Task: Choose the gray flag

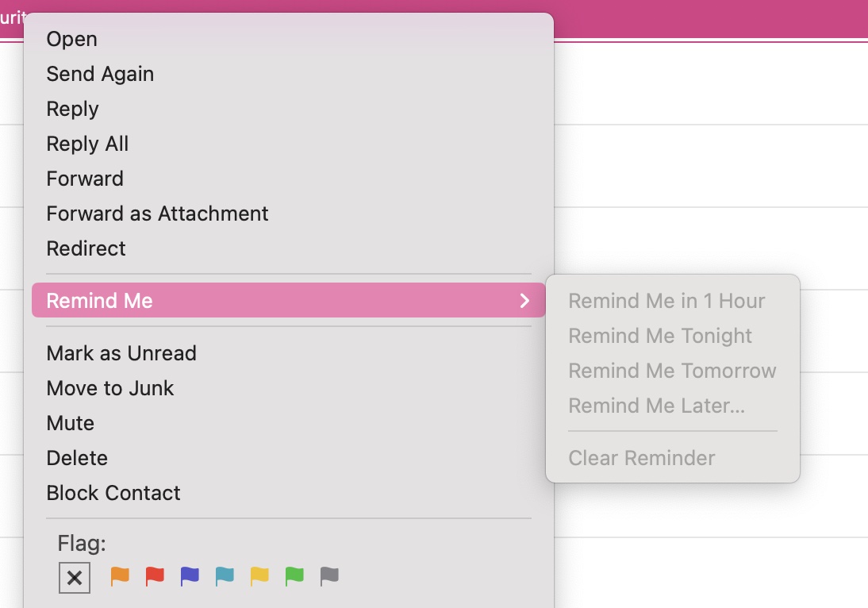Action: pos(328,576)
